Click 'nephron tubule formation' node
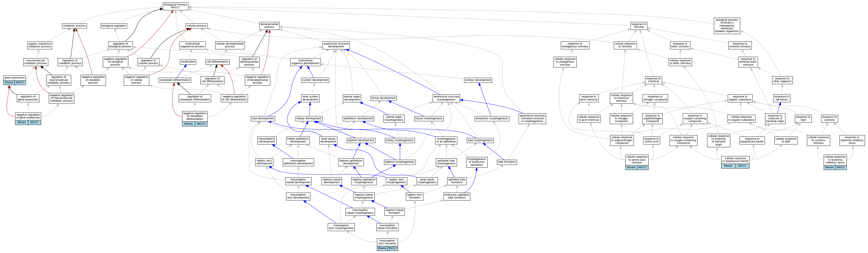The width and height of the screenshot is (868, 253). coord(394,212)
